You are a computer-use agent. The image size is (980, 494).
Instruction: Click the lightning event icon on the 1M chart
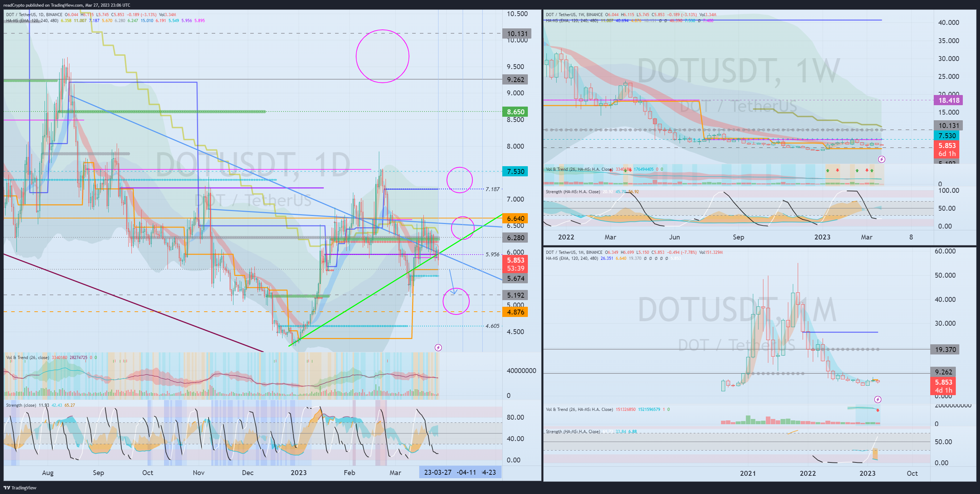click(878, 399)
